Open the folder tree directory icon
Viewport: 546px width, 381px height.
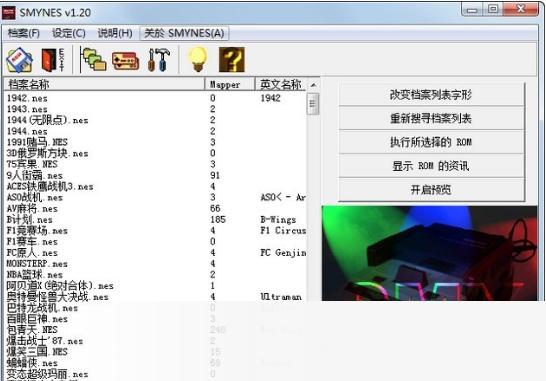point(93,60)
